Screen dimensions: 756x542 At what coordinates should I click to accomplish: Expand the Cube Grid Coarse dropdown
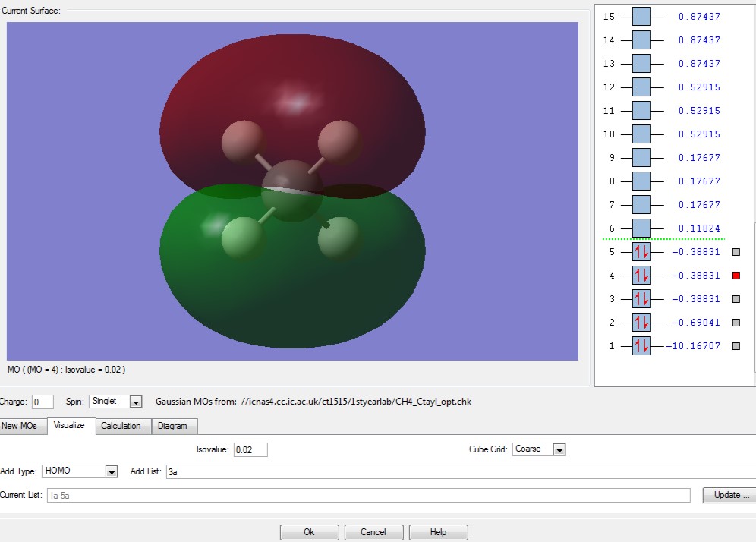point(559,449)
